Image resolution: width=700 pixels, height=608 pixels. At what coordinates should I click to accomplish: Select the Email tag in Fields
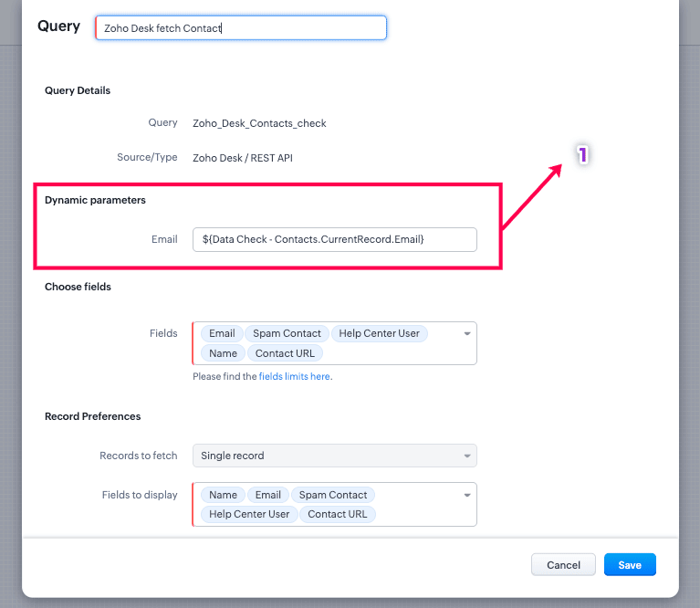(222, 333)
